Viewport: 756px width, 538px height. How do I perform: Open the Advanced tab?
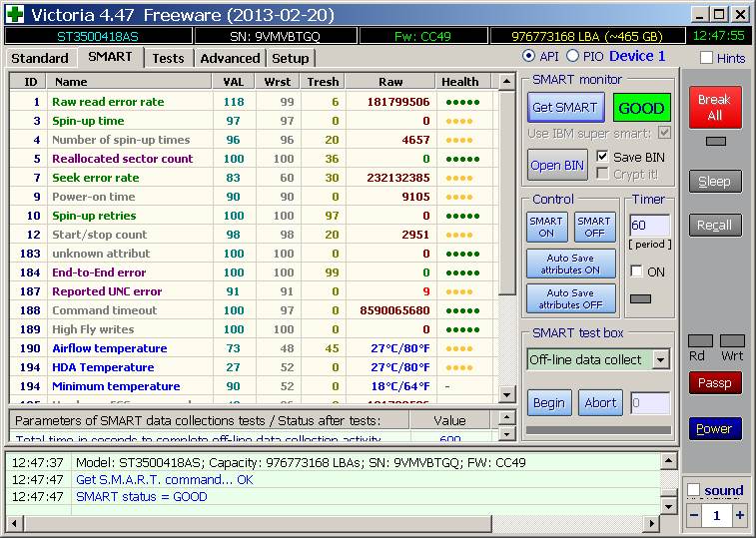click(230, 58)
